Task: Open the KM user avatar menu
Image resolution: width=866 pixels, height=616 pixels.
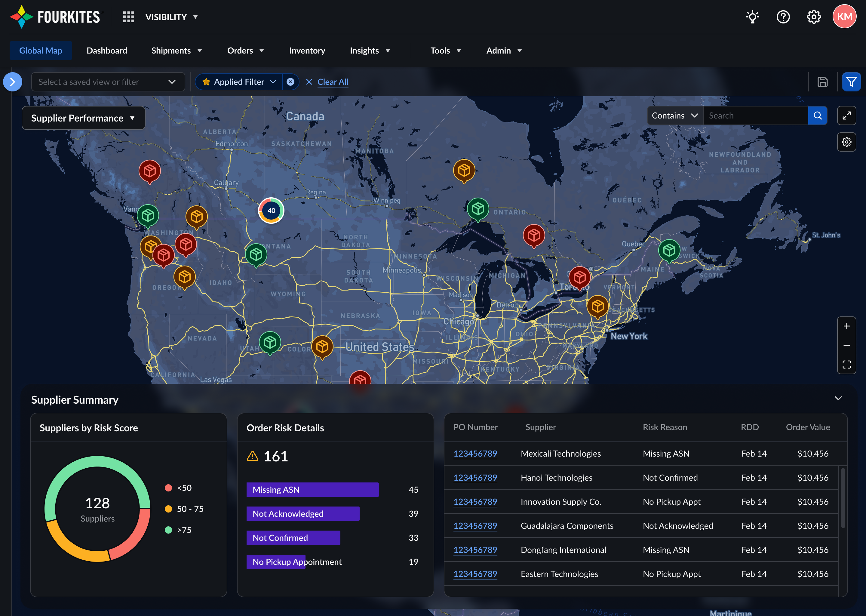Action: (x=844, y=16)
